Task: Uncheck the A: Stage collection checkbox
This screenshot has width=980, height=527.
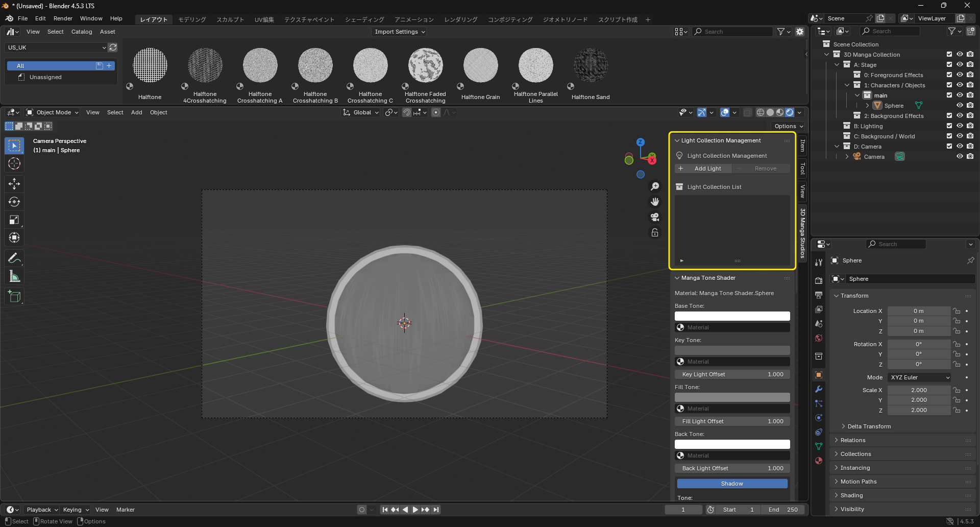Action: coord(949,65)
